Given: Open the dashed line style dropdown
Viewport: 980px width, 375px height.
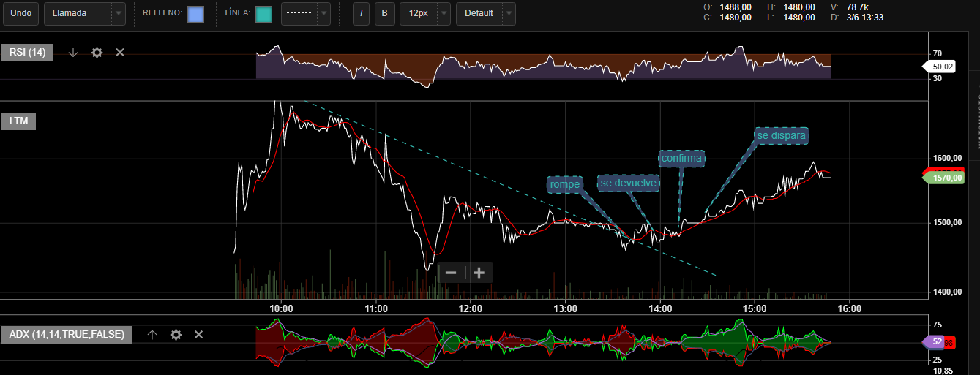Looking at the screenshot, I should coord(305,13).
